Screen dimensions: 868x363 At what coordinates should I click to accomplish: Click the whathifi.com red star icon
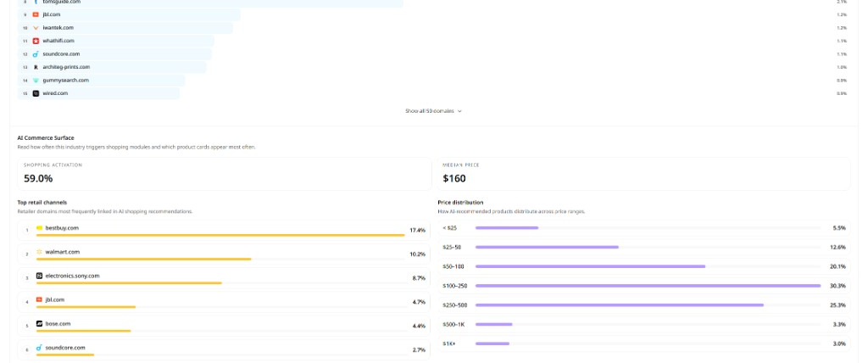point(36,41)
